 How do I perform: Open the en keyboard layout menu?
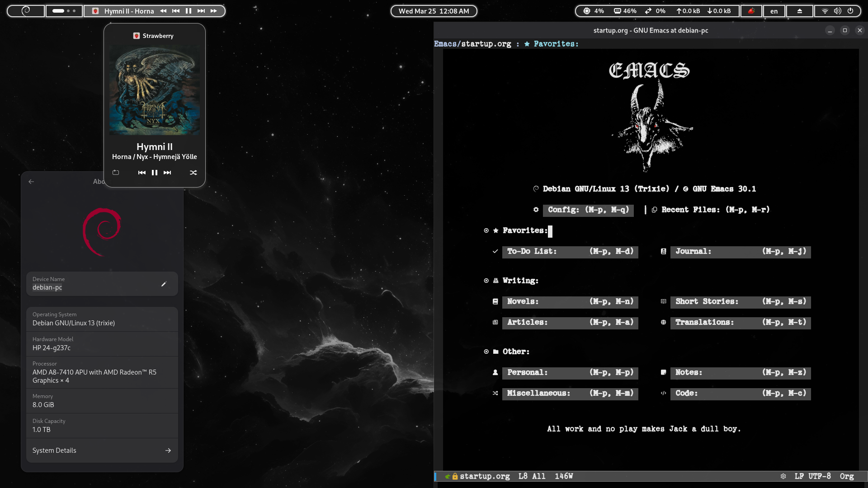pyautogui.click(x=774, y=11)
